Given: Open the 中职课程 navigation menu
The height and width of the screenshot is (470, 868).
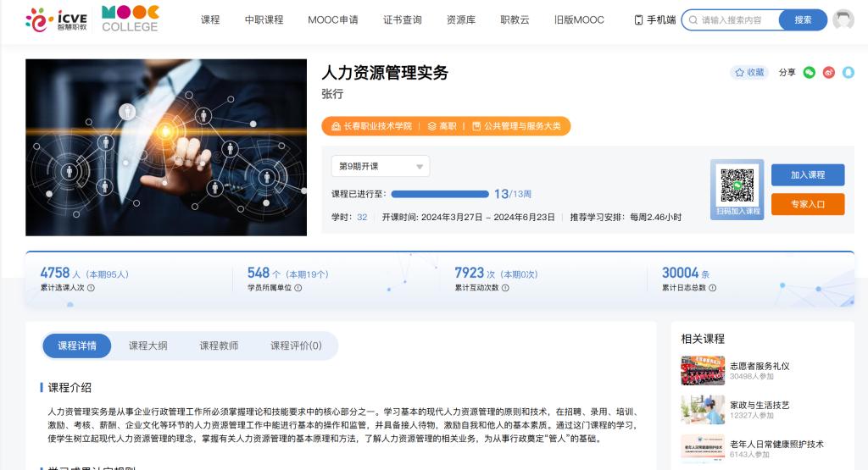Looking at the screenshot, I should click(x=264, y=20).
